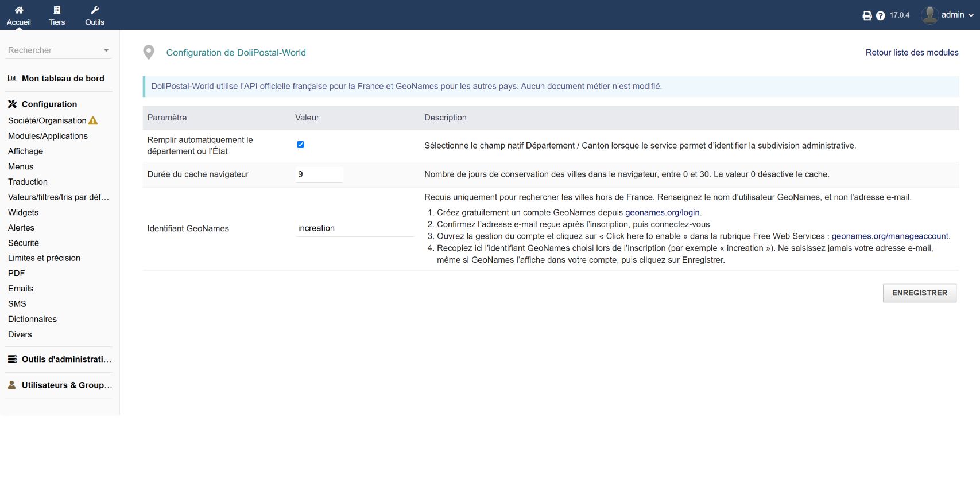This screenshot has height=483, width=980.
Task: Open Mon tableau de bord
Action: (63, 79)
